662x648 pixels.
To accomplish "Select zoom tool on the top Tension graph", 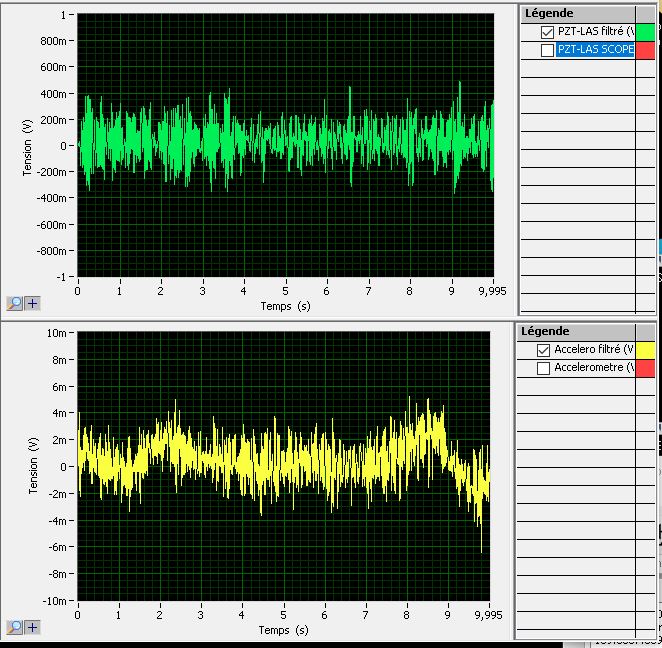I will tap(16, 303).
